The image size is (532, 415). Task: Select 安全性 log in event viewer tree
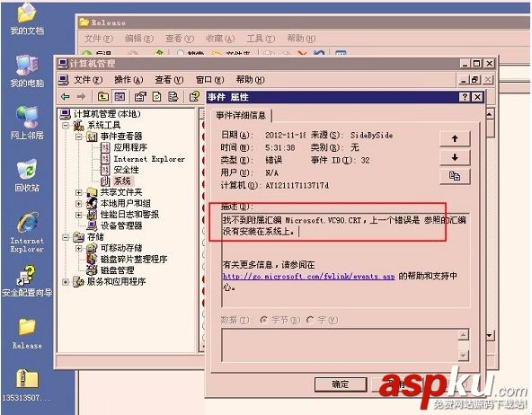point(126,170)
